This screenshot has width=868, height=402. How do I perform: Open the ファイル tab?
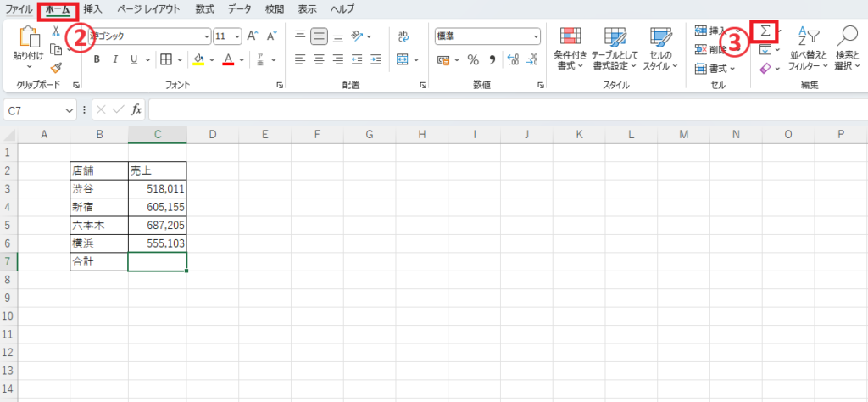[x=19, y=8]
